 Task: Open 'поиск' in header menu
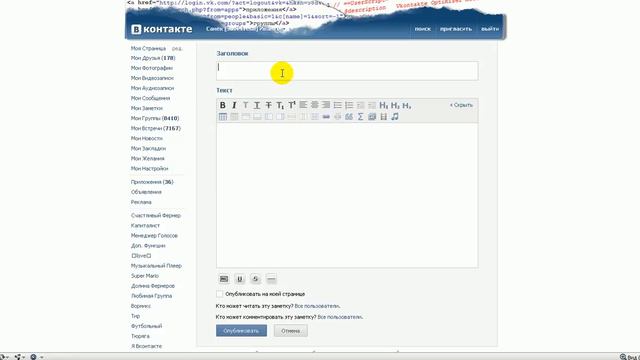[422, 29]
